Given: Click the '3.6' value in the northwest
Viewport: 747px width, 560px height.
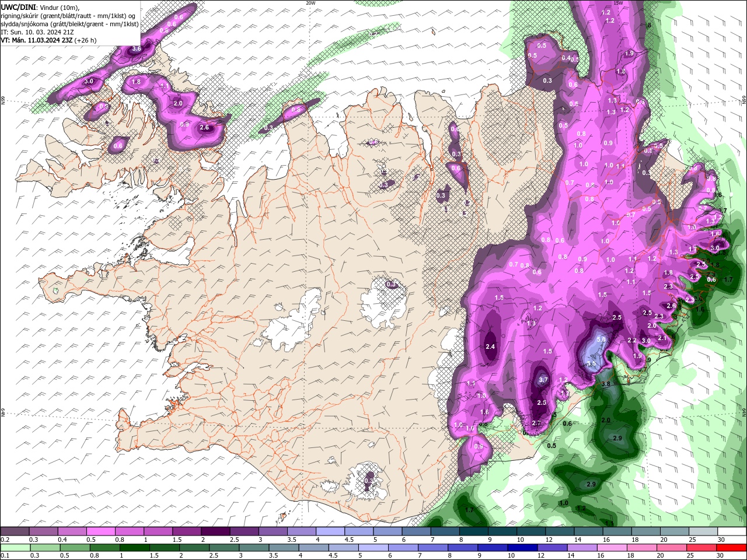Looking at the screenshot, I should tap(137, 49).
